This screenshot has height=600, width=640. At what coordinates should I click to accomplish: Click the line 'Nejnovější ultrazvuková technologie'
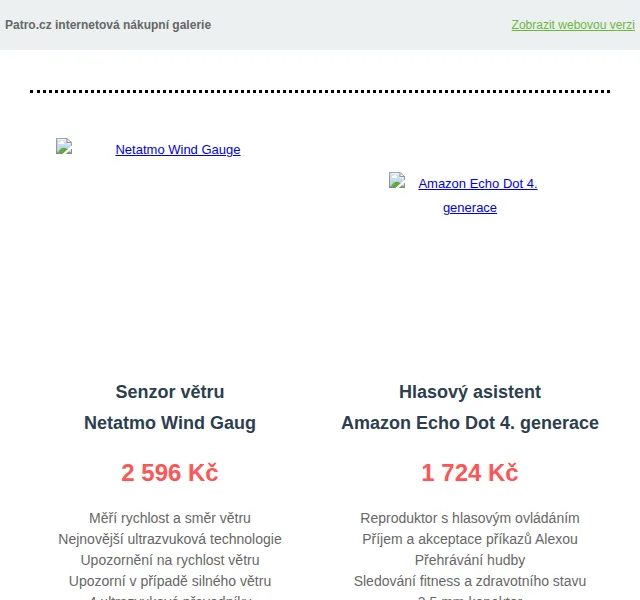pyautogui.click(x=170, y=539)
